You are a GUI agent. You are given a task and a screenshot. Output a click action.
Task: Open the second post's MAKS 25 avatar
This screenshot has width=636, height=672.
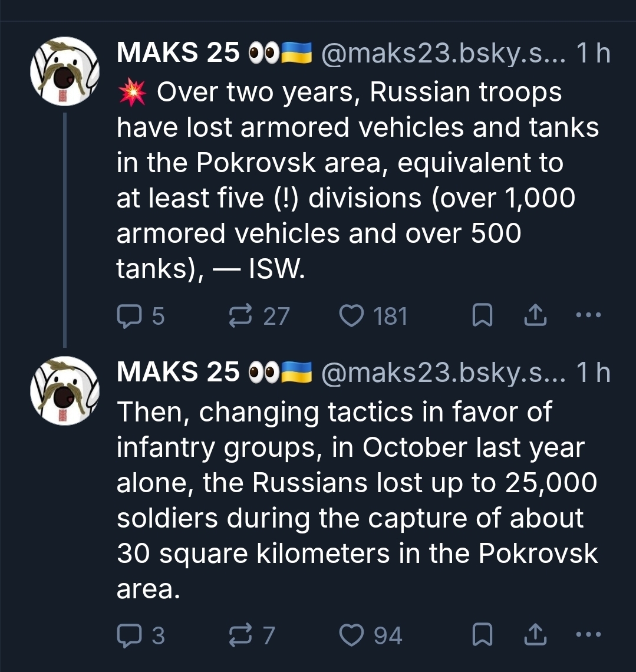65,390
